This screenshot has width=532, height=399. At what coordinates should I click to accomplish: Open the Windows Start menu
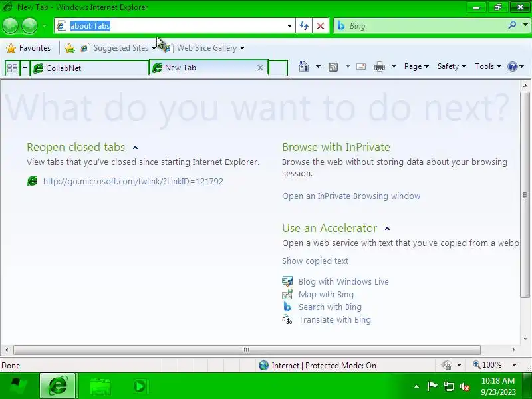tap(18, 386)
